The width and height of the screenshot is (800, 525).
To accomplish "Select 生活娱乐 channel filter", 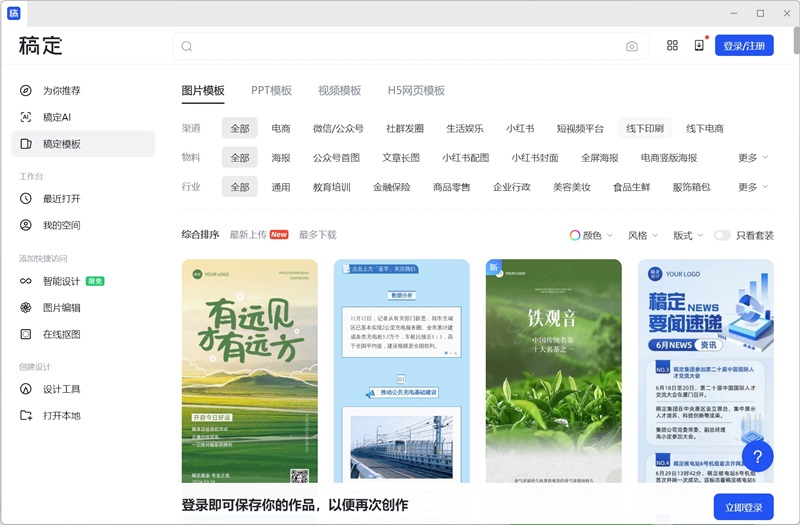I will (464, 128).
